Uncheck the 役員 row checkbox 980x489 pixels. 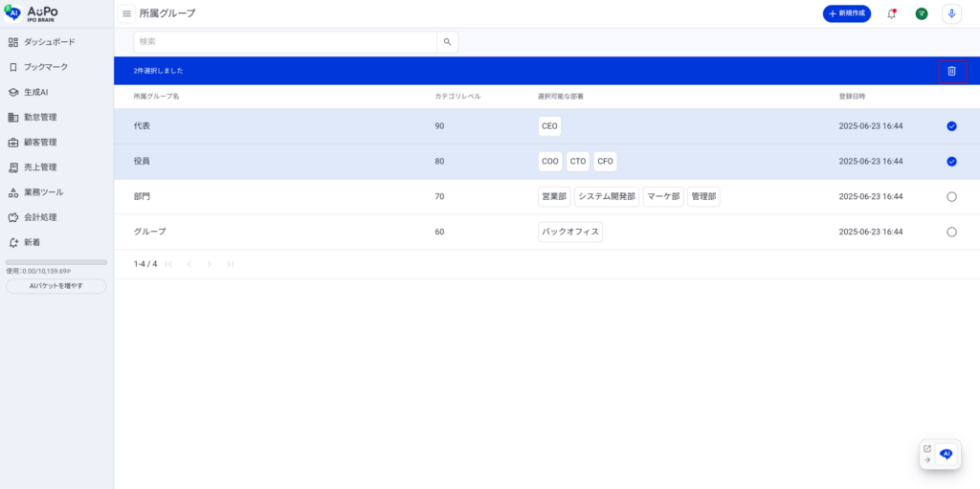[951, 162]
